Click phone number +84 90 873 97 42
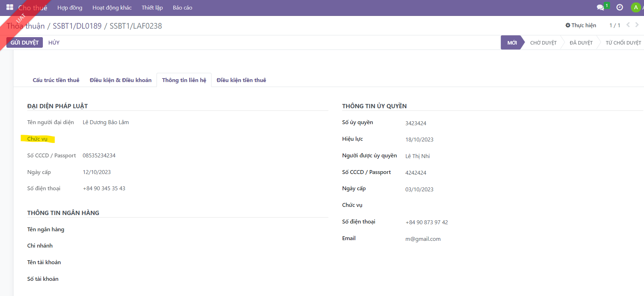Image resolution: width=644 pixels, height=296 pixels. coord(427,222)
